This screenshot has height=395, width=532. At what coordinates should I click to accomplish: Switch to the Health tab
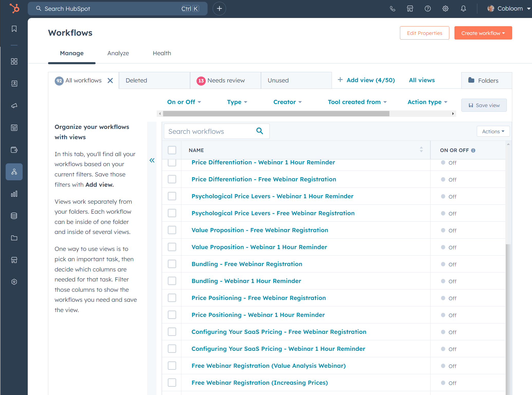point(162,53)
